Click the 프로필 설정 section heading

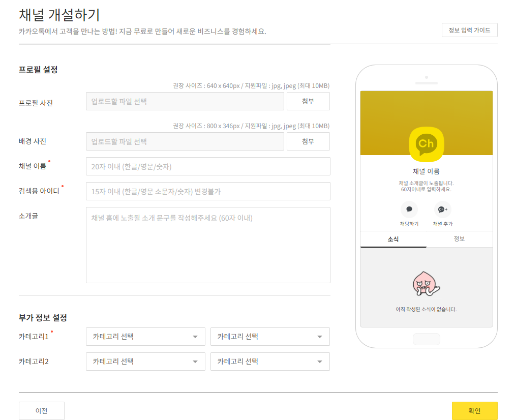tap(38, 70)
